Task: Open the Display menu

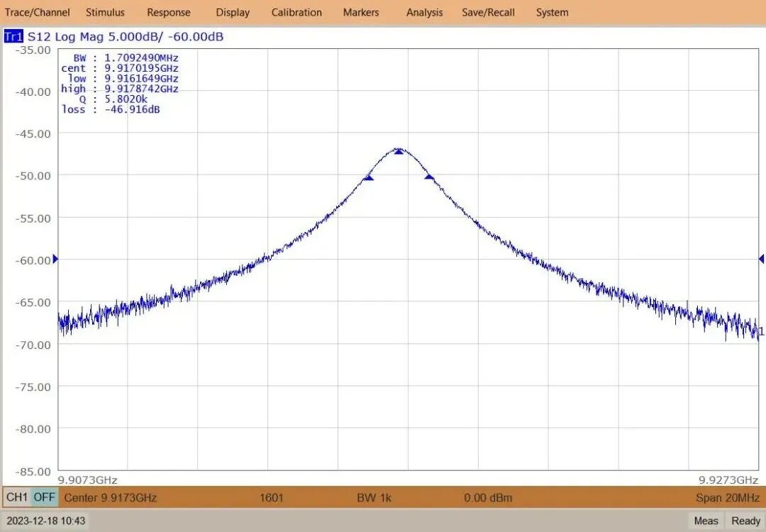Action: (x=233, y=13)
